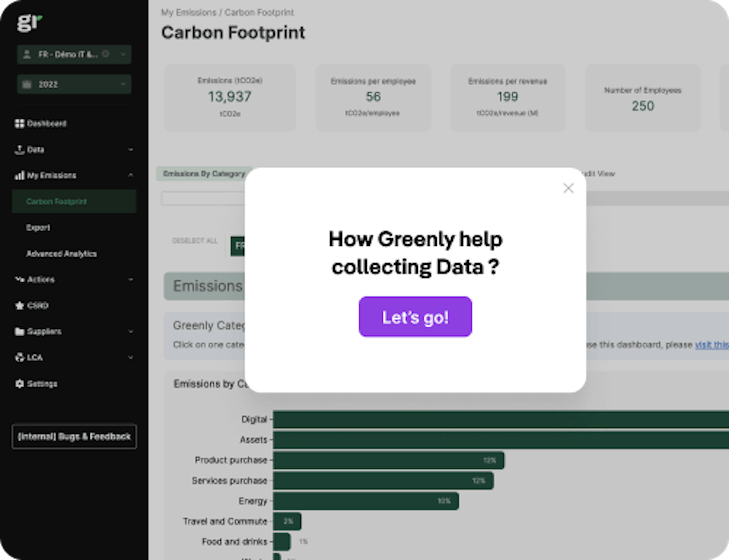
Task: Click (Internal) Bugs & Feedback button
Action: click(x=74, y=437)
